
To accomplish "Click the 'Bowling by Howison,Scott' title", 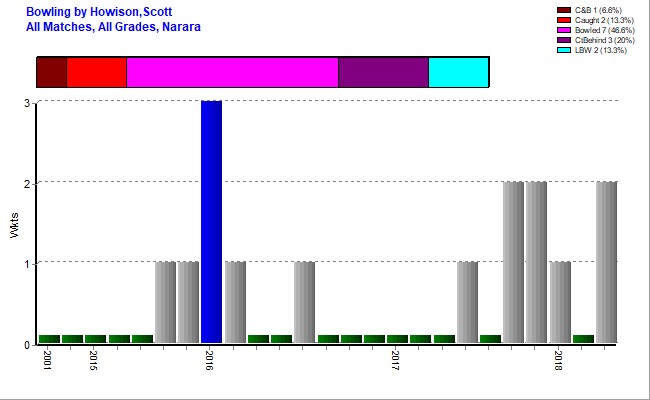I will tap(99, 12).
